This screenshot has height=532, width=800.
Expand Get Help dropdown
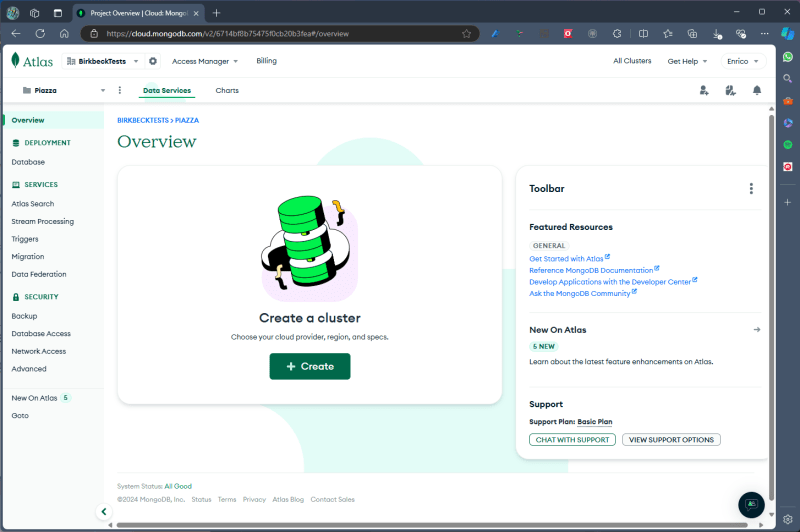[x=687, y=61]
